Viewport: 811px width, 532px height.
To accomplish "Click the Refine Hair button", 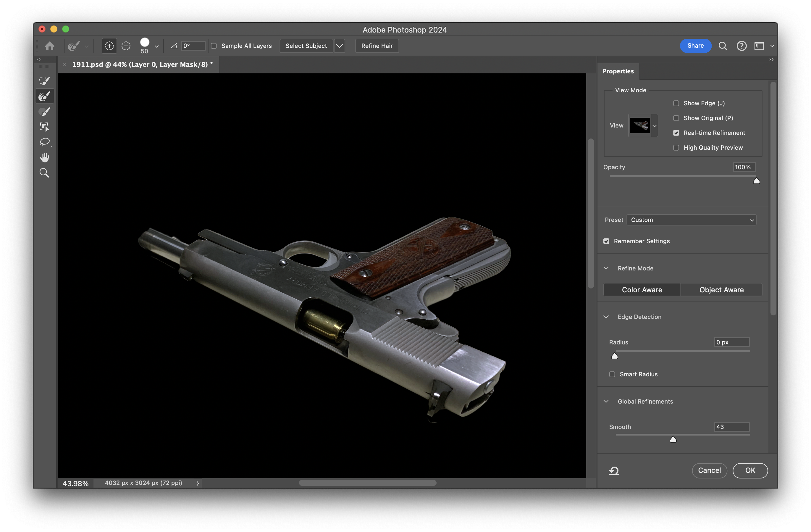I will (x=377, y=46).
